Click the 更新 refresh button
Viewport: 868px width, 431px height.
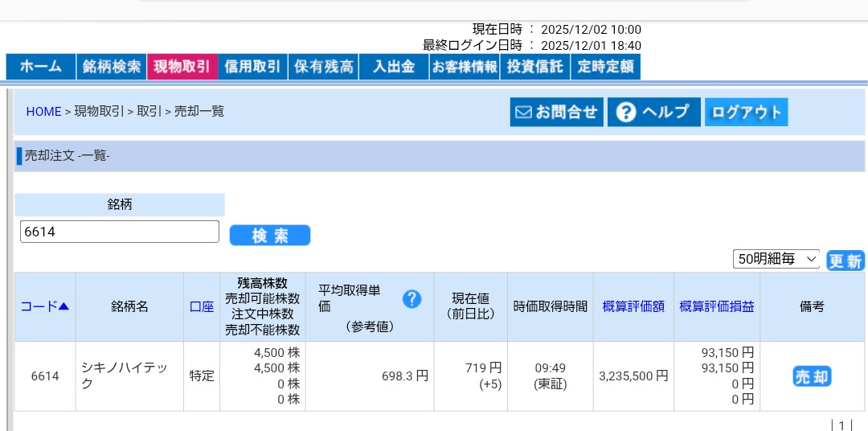(845, 261)
